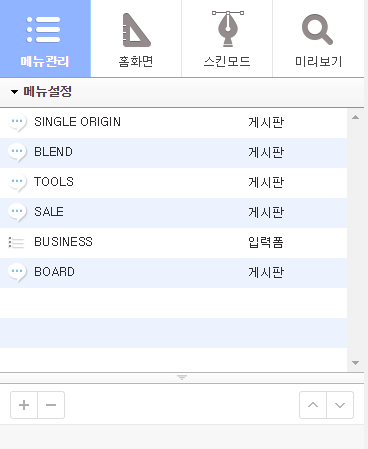Screen dimensions: 368x449
Task: Click the SINGLE ORIGIN speech bubble icon
Action: 17,122
